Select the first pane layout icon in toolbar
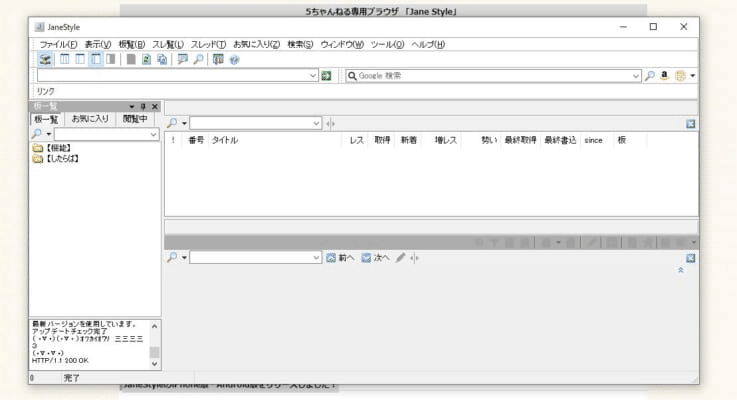The height and width of the screenshot is (400, 737). pyautogui.click(x=64, y=59)
